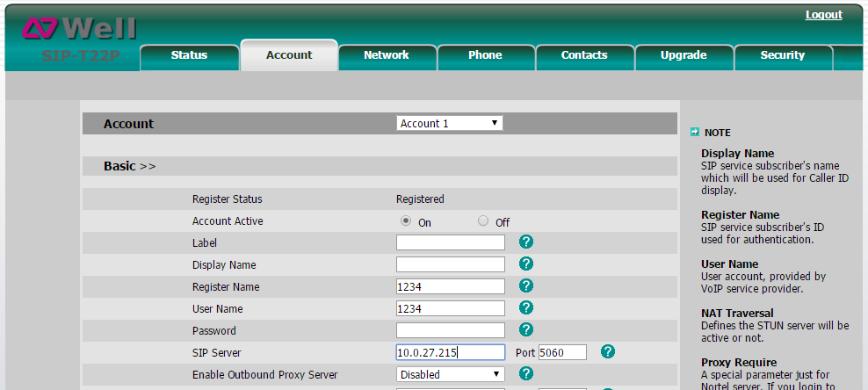The height and width of the screenshot is (390, 868).
Task: Expand the Enable Outbound Proxy Server dropdown
Action: point(450,374)
